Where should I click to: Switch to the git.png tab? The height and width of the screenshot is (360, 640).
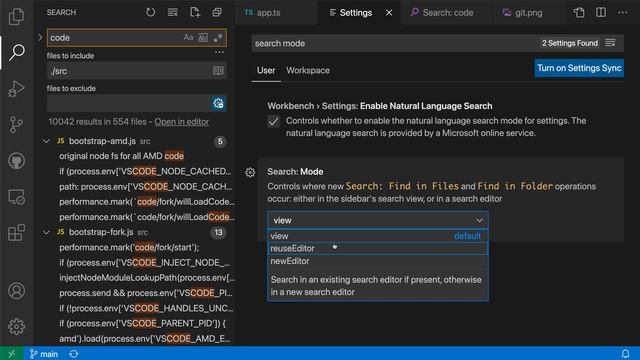(x=529, y=13)
